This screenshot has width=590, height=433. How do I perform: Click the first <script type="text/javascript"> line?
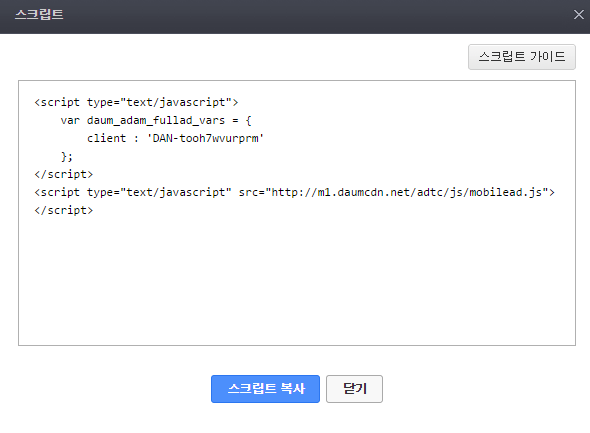[x=136, y=102]
